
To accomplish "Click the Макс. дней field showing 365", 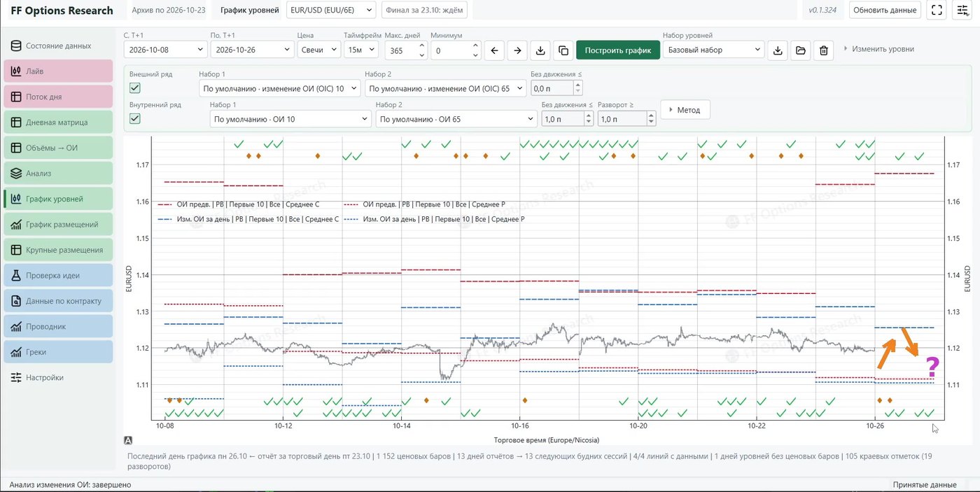I will point(405,50).
